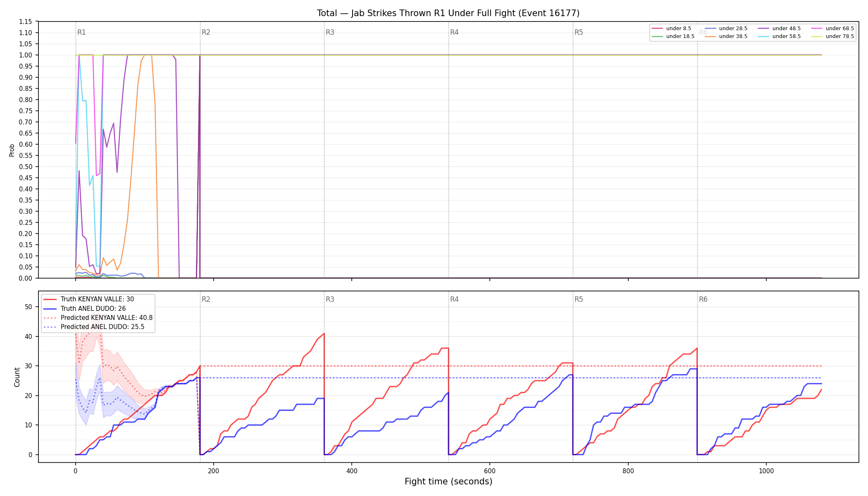Click the 0.50 tick on Prob axis

26,167
